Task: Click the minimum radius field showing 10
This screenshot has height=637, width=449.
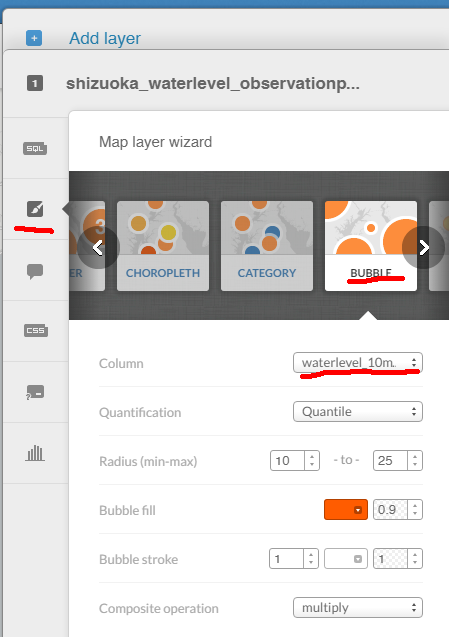Action: 287,461
